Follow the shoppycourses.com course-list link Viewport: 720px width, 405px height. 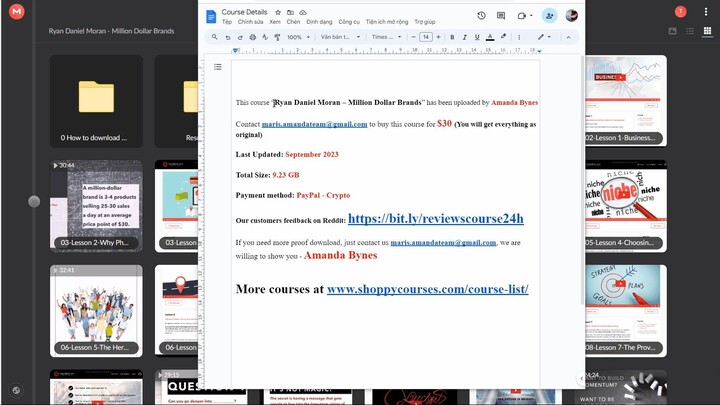click(x=427, y=289)
